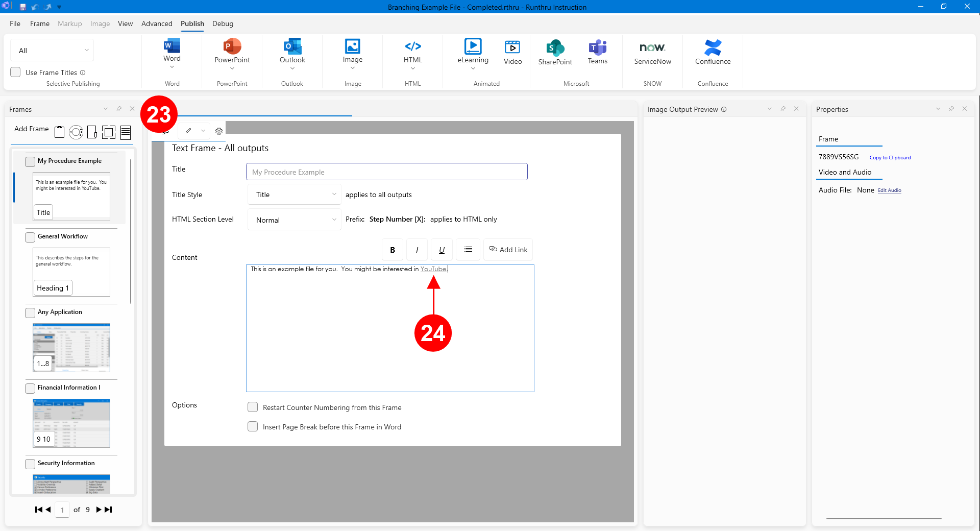Check Restart Counter Numbering from this Frame

tap(253, 407)
